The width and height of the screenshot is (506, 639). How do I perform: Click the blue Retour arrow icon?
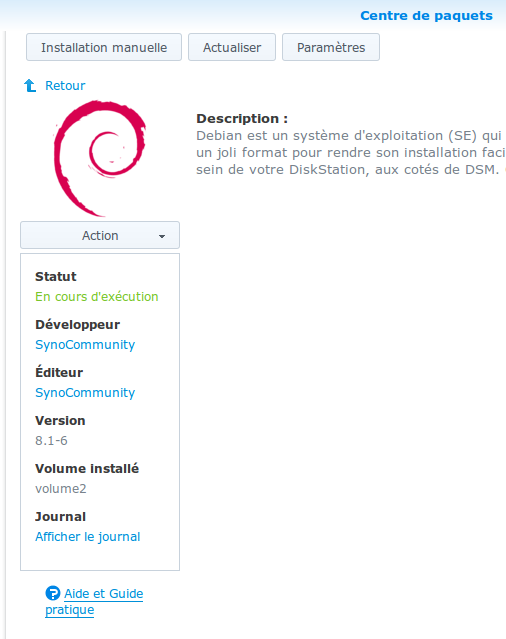click(30, 86)
